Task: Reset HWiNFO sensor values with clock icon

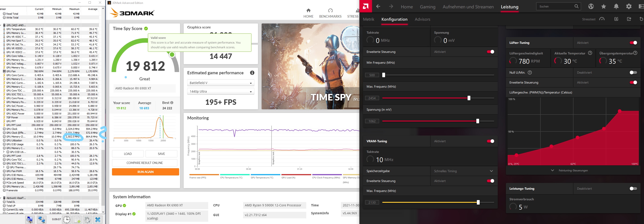Action: [67, 219]
